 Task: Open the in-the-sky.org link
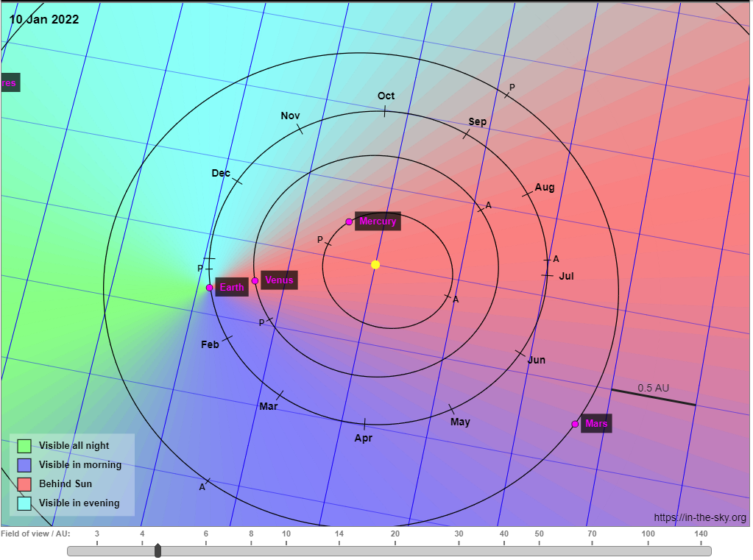700,517
